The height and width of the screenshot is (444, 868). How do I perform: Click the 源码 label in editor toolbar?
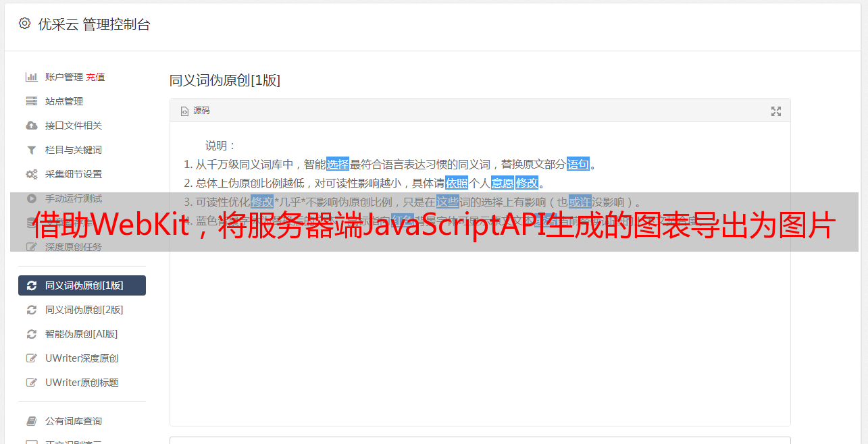201,111
